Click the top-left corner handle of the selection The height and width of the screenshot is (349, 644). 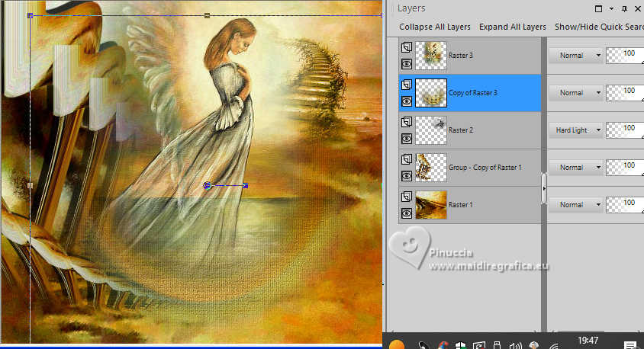(x=30, y=15)
